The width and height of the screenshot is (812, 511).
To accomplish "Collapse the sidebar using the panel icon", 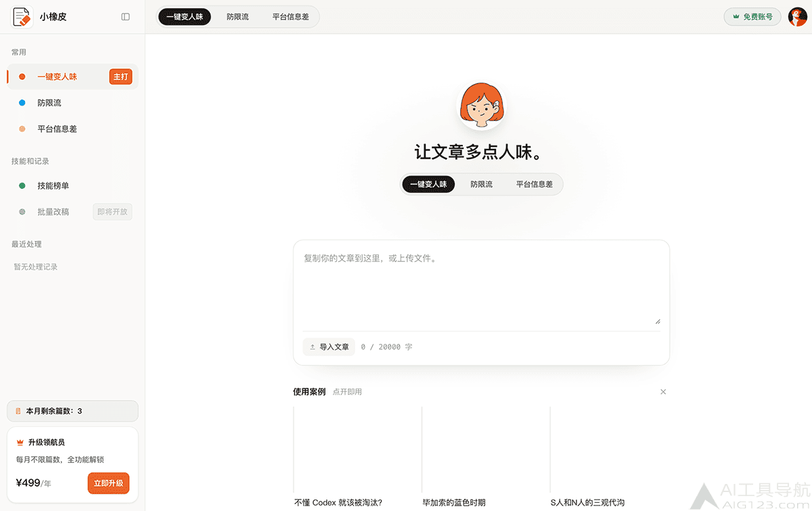I will [x=125, y=17].
